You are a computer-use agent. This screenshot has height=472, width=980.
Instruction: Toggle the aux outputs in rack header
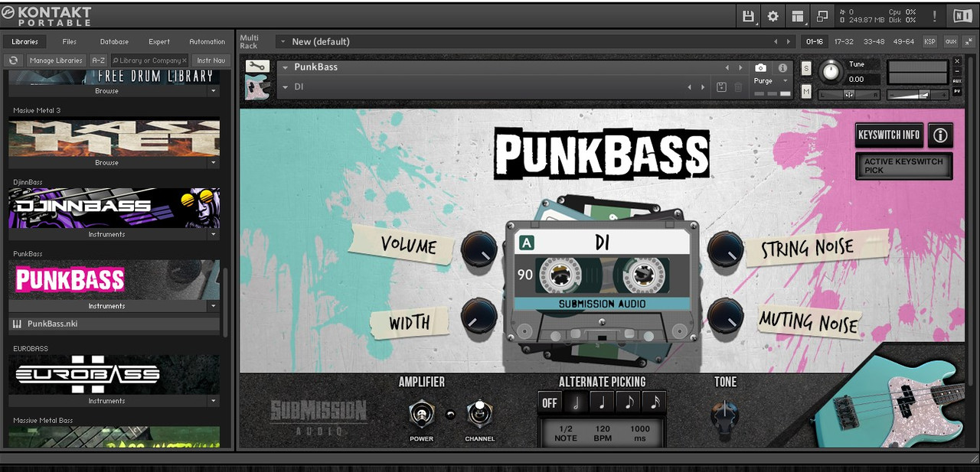pyautogui.click(x=950, y=41)
